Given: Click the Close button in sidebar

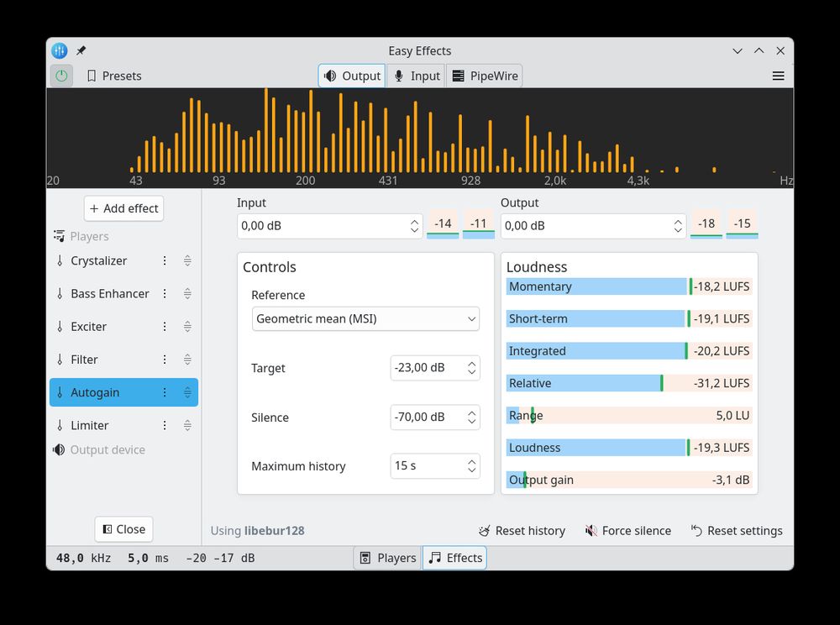Looking at the screenshot, I should point(123,529).
